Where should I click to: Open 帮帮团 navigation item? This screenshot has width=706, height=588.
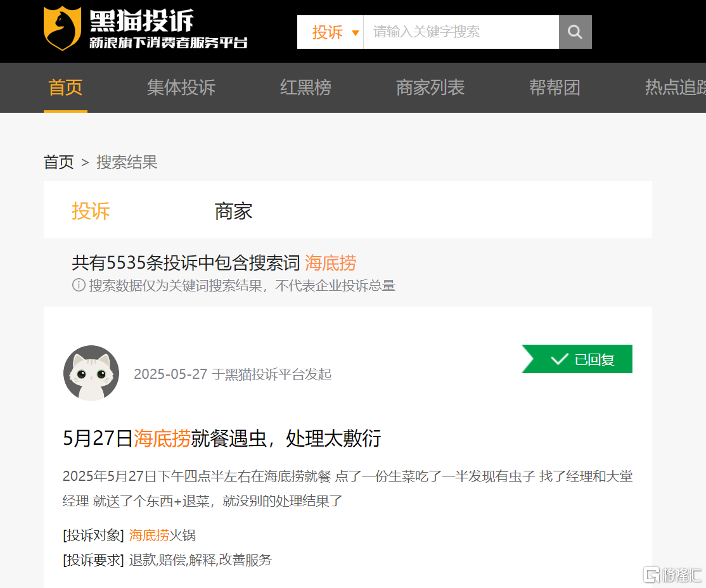pyautogui.click(x=555, y=87)
